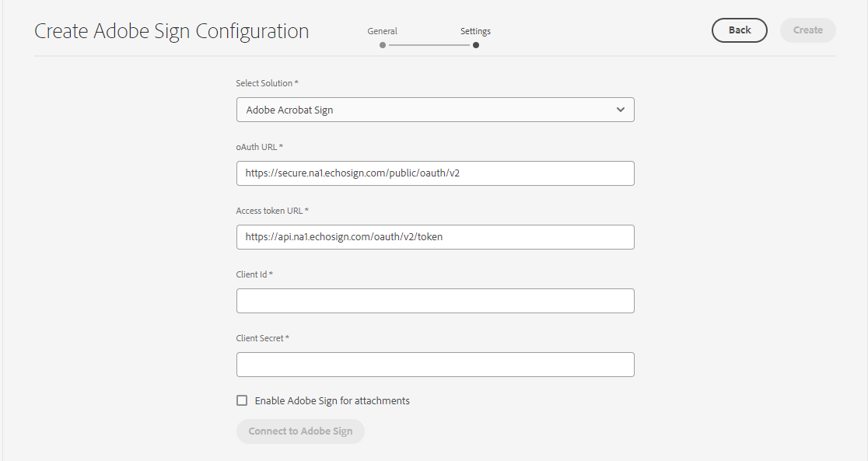The width and height of the screenshot is (868, 461).
Task: Click Connect to Adobe Sign
Action: 300,431
